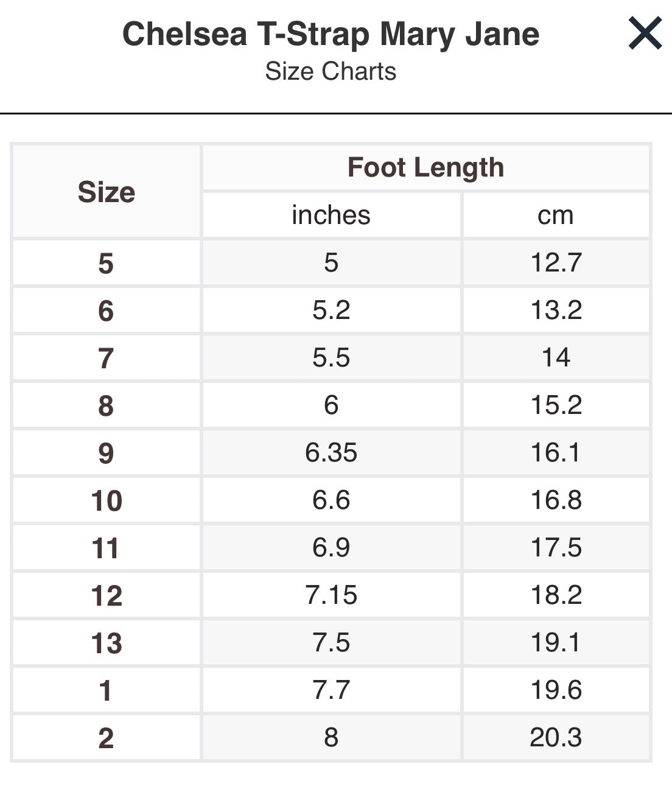This screenshot has width=672, height=792.
Task: Click the 17.5 cm cell
Action: 556,548
